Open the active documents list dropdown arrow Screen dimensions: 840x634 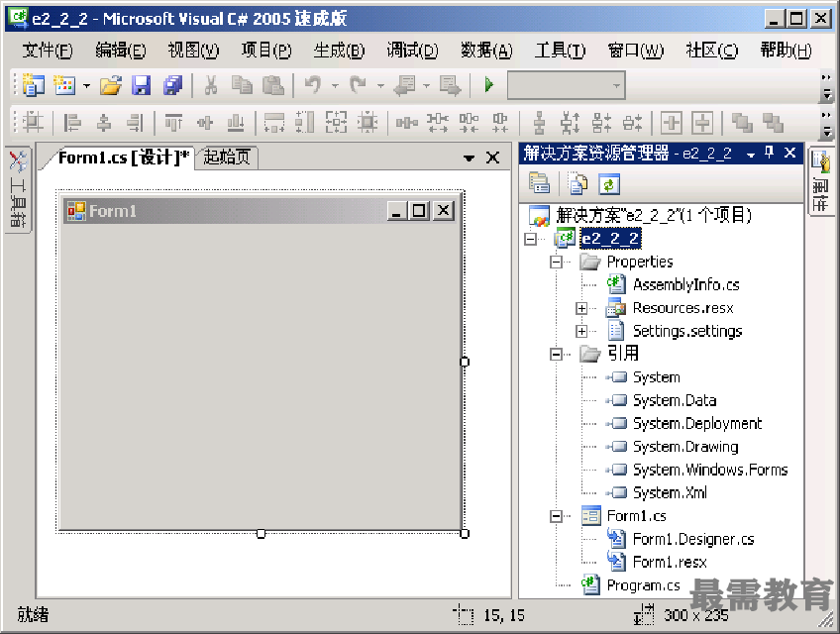469,158
